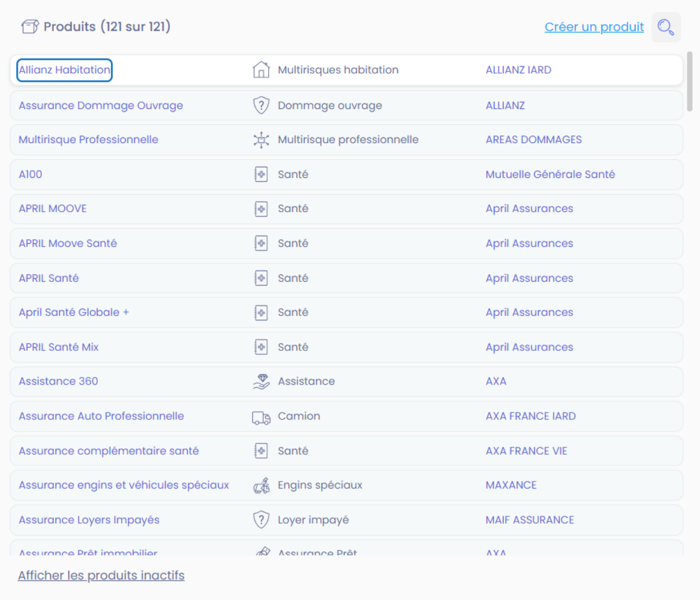This screenshot has height=600, width=700.
Task: Click Engins spéciaux category text
Action: [x=320, y=485]
